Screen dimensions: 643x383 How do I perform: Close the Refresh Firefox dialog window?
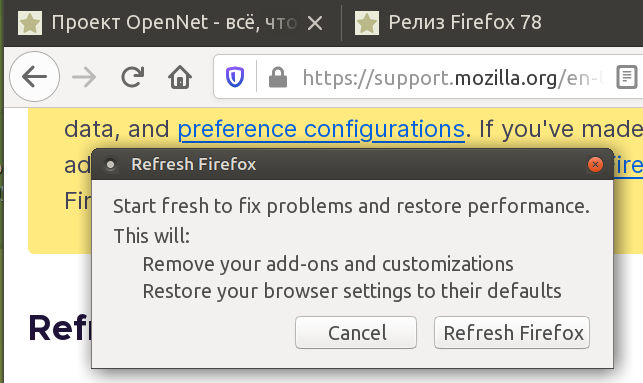595,164
